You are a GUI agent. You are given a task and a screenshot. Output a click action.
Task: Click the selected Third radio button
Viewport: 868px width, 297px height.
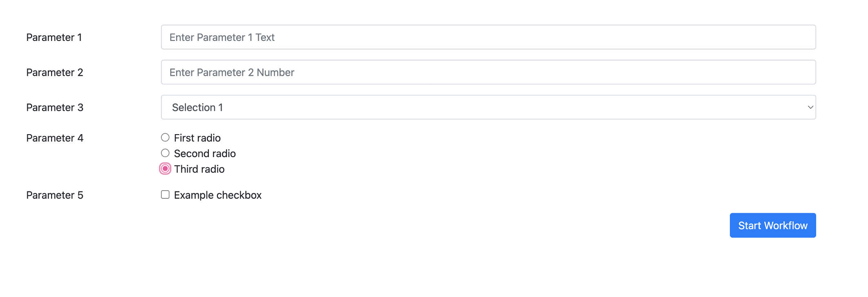point(165,168)
